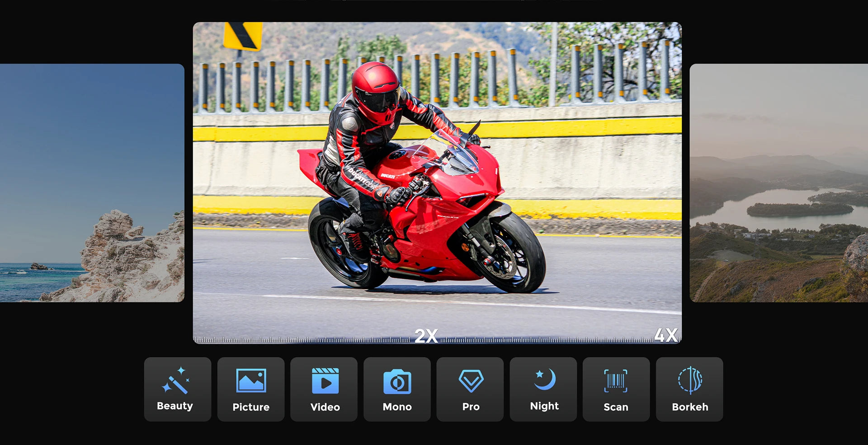Select the Mono camera icon
The image size is (868, 445).
[397, 381]
